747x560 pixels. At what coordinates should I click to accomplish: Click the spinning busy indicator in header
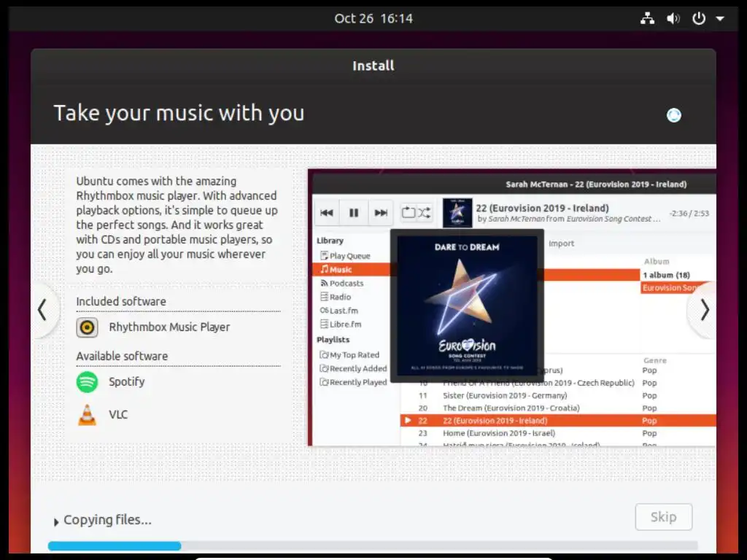pos(673,115)
